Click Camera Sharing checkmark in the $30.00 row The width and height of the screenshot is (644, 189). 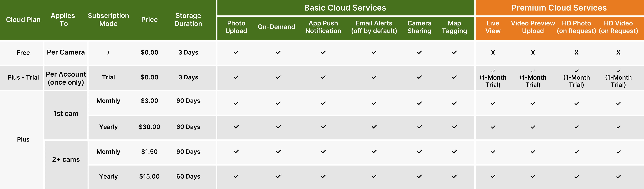pyautogui.click(x=419, y=127)
